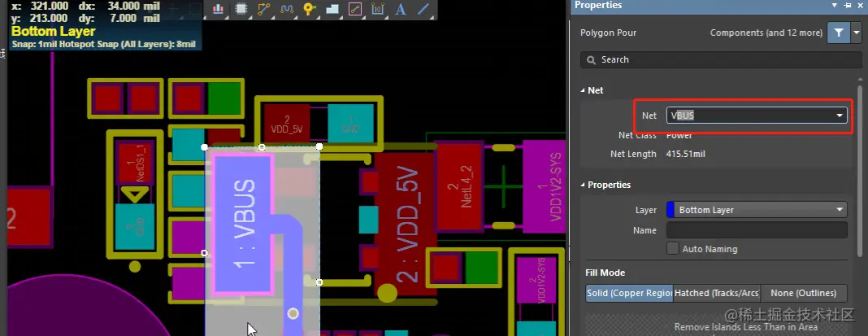Select the via at the polygon's bottom

(293, 314)
